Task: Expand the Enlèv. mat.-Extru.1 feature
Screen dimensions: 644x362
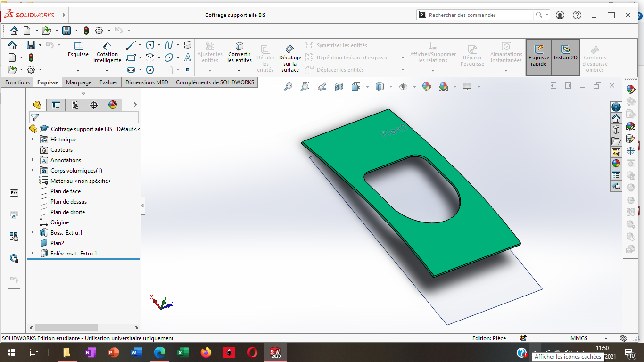Action: [33, 254]
